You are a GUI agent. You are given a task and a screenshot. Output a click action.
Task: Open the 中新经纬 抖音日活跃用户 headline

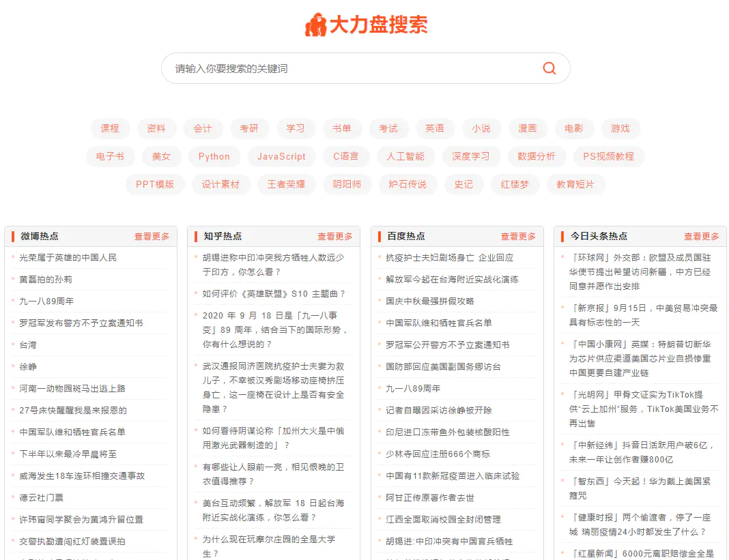(x=641, y=452)
